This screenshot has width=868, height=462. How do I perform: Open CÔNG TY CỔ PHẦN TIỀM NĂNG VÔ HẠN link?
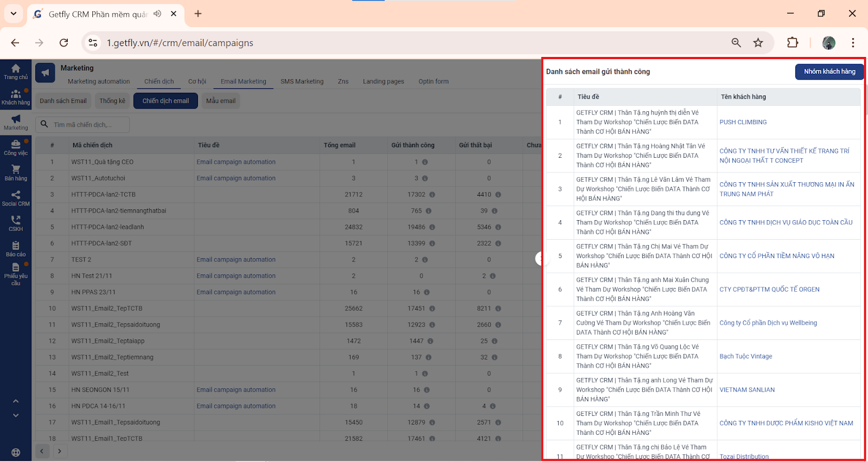tap(777, 256)
